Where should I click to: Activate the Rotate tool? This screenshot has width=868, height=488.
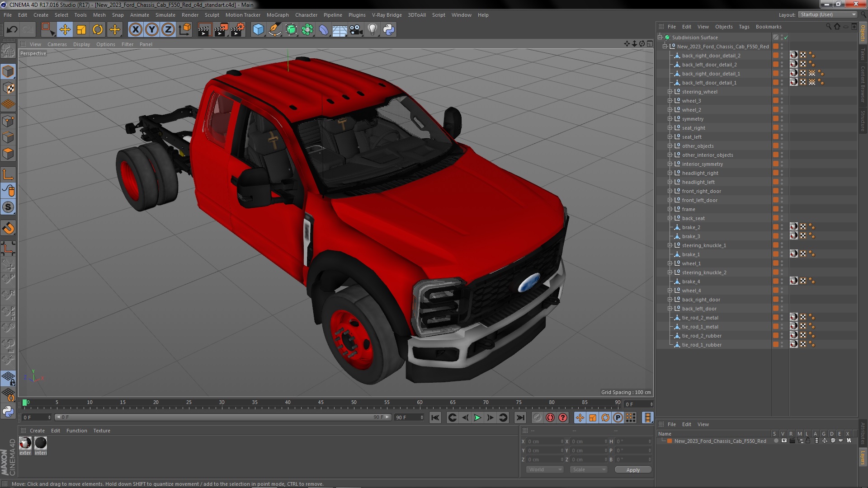pyautogui.click(x=98, y=30)
